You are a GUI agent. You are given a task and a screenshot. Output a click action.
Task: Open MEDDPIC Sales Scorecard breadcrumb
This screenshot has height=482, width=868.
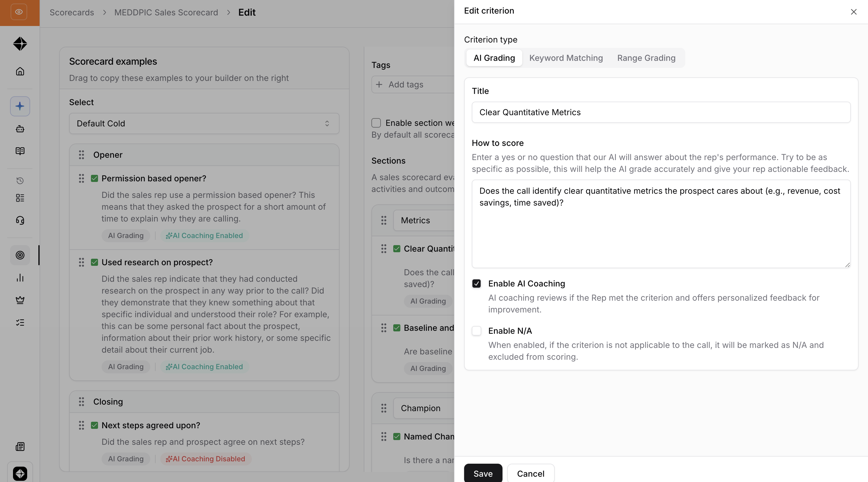click(x=166, y=12)
